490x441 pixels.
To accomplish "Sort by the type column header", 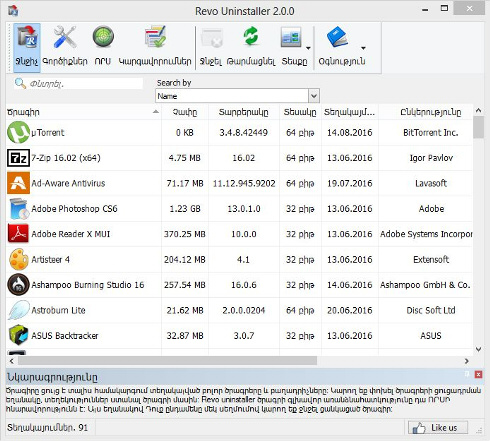I will pos(300,112).
